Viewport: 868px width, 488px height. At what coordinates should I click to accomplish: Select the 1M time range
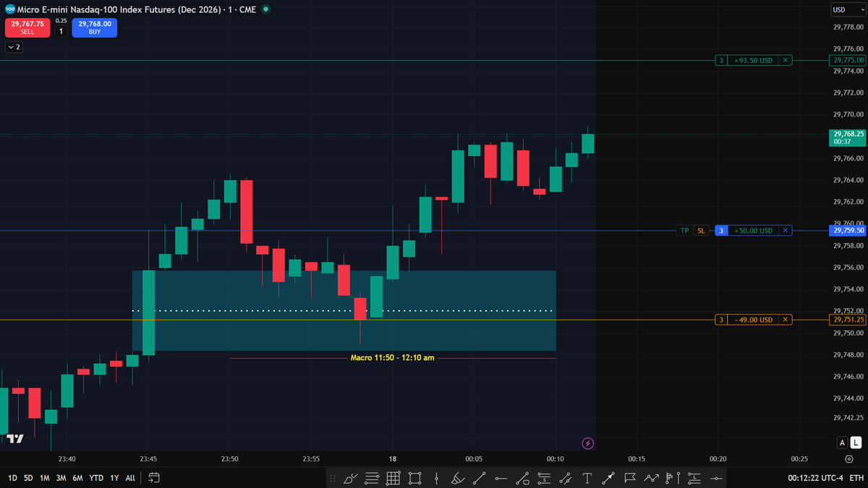click(45, 478)
